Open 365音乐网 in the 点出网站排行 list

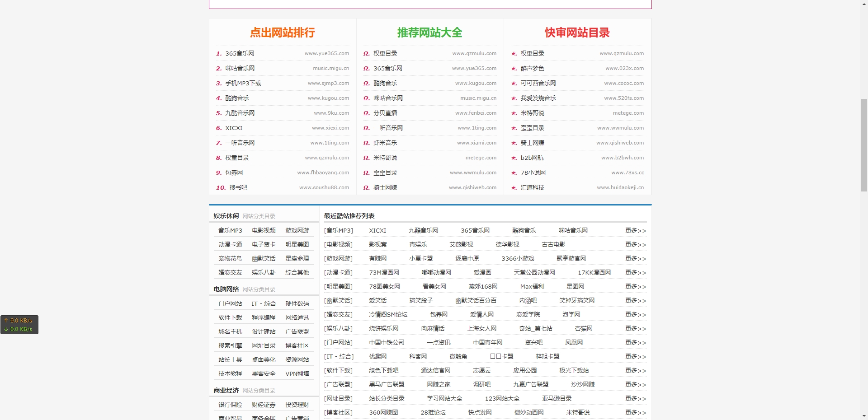coord(240,53)
